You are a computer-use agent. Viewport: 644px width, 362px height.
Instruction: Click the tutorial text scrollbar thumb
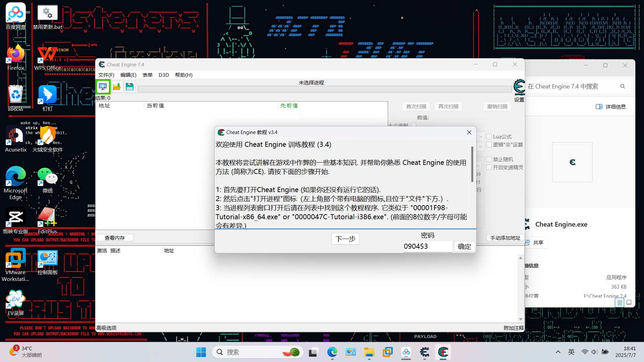472,164
